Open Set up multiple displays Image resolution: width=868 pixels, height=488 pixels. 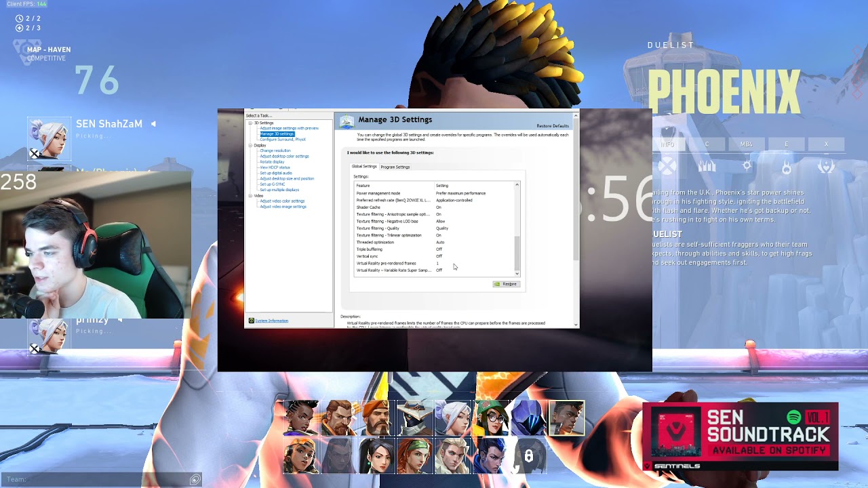click(x=279, y=190)
